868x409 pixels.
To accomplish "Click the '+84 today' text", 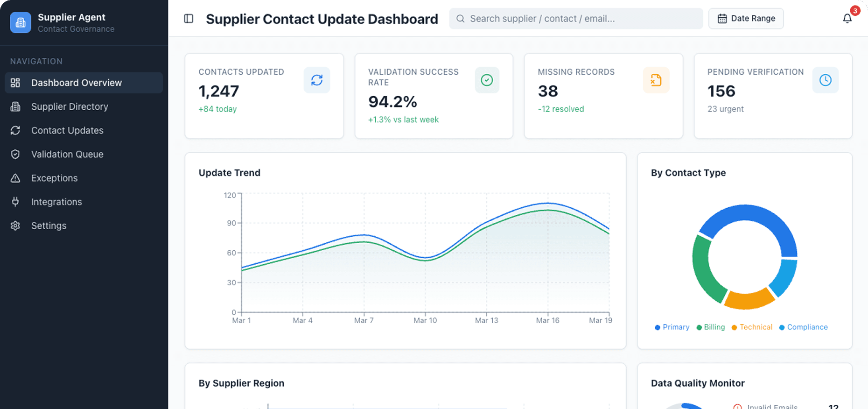I will click(218, 109).
